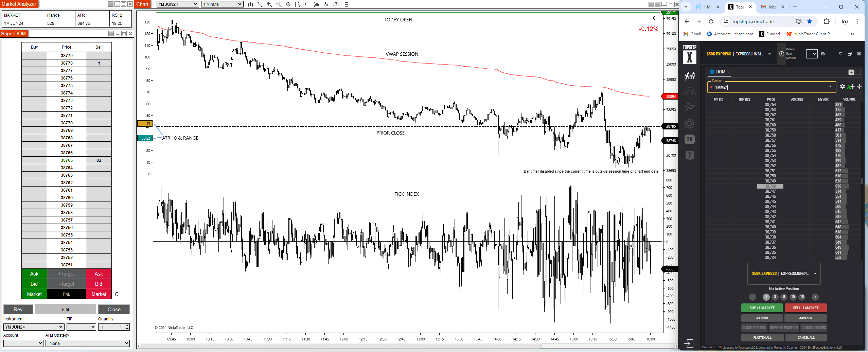This screenshot has height=352, width=868.
Task: Open the Funded bookmark
Action: 769,34
